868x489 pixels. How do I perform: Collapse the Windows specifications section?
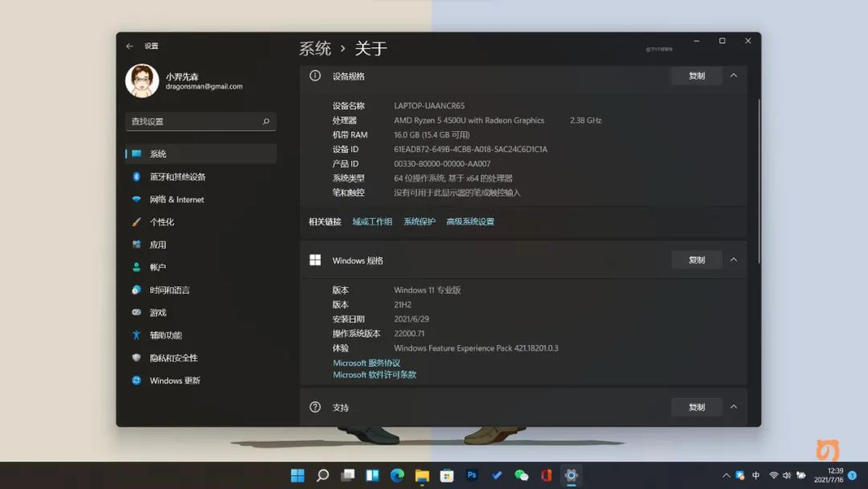click(x=734, y=260)
